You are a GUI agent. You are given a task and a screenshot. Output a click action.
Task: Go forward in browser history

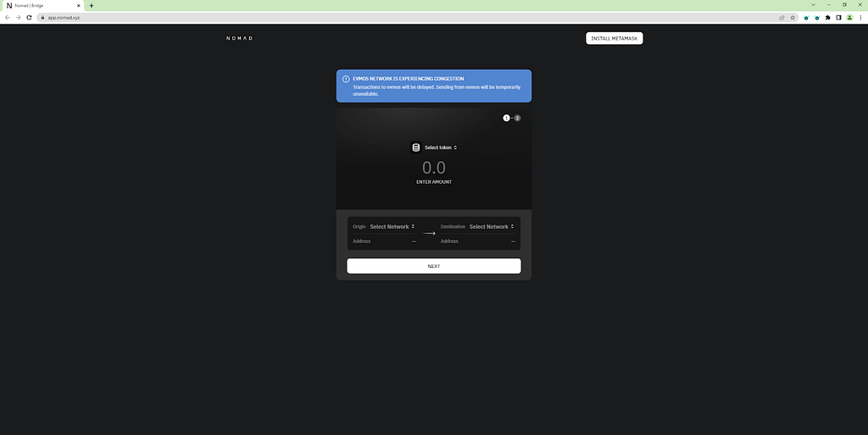19,18
